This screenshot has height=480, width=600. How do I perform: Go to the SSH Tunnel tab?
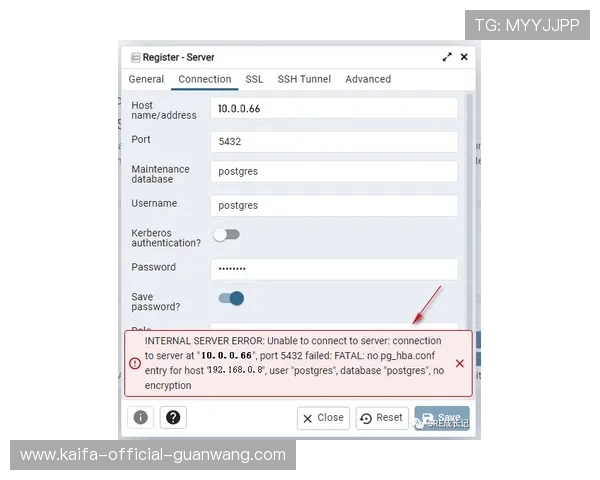pos(304,79)
